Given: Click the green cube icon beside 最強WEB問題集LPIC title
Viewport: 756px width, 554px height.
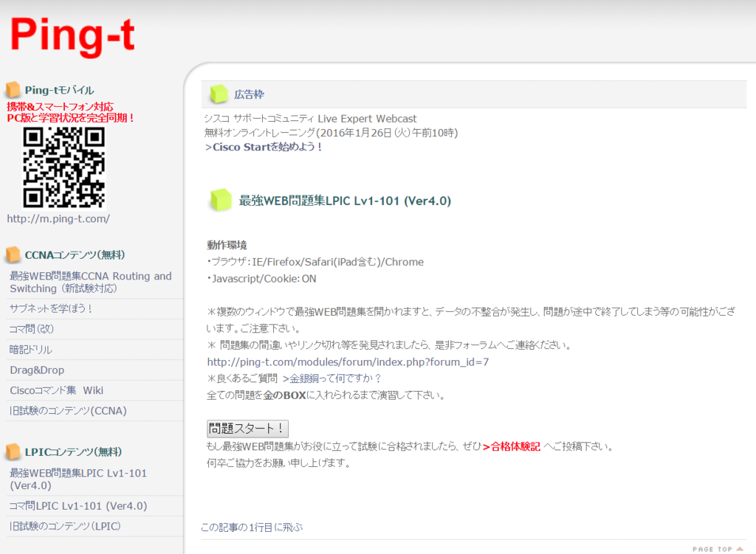Looking at the screenshot, I should pos(220,200).
